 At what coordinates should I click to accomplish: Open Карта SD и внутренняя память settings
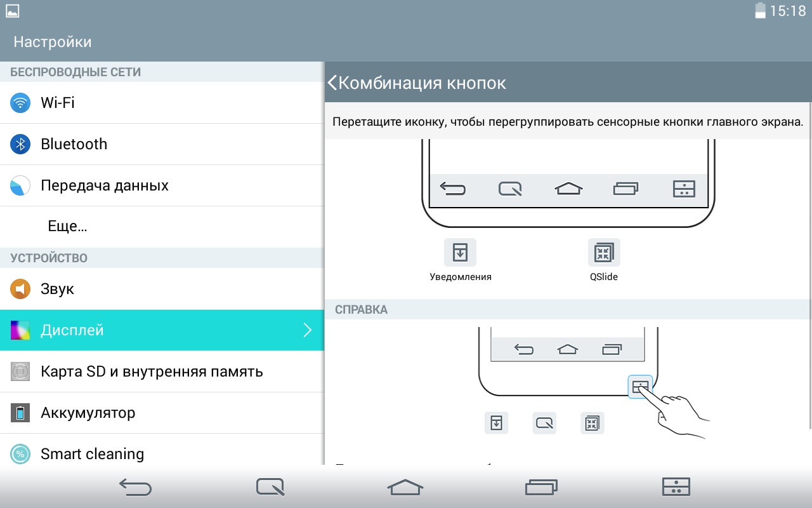[152, 371]
